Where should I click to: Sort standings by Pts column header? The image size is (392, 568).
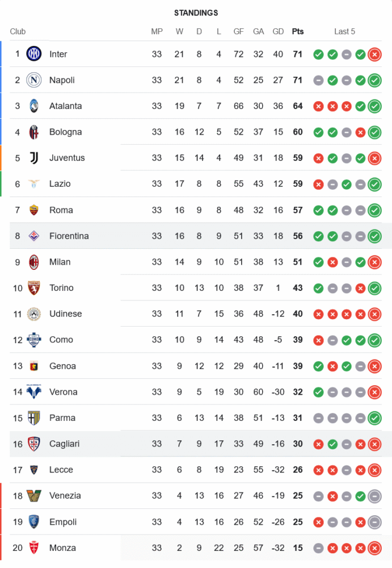pyautogui.click(x=298, y=31)
